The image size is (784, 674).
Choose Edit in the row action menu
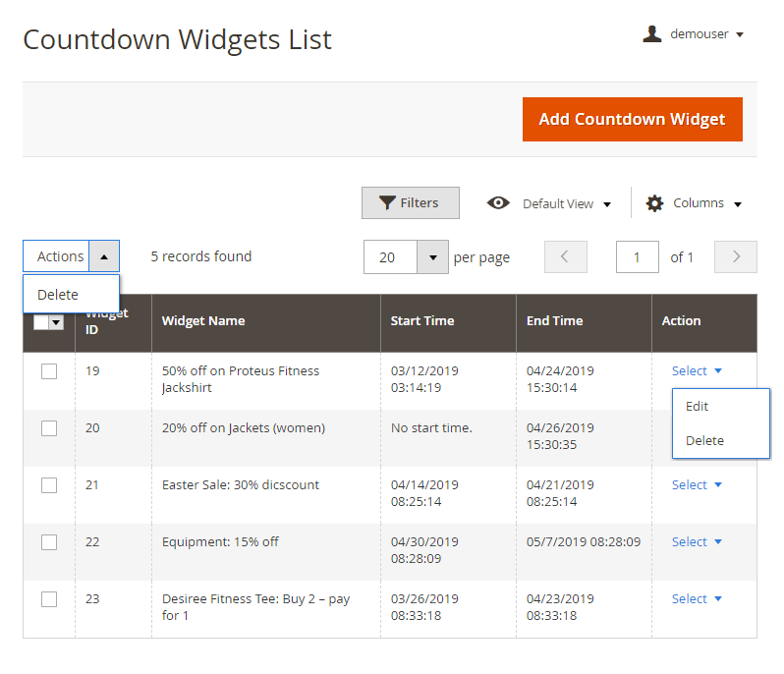click(x=698, y=407)
